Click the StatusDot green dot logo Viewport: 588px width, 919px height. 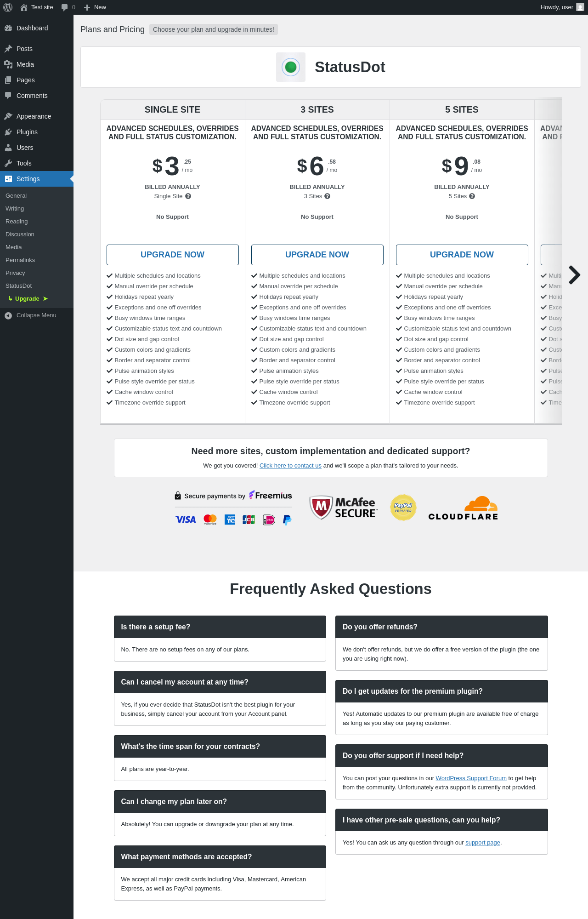[291, 67]
